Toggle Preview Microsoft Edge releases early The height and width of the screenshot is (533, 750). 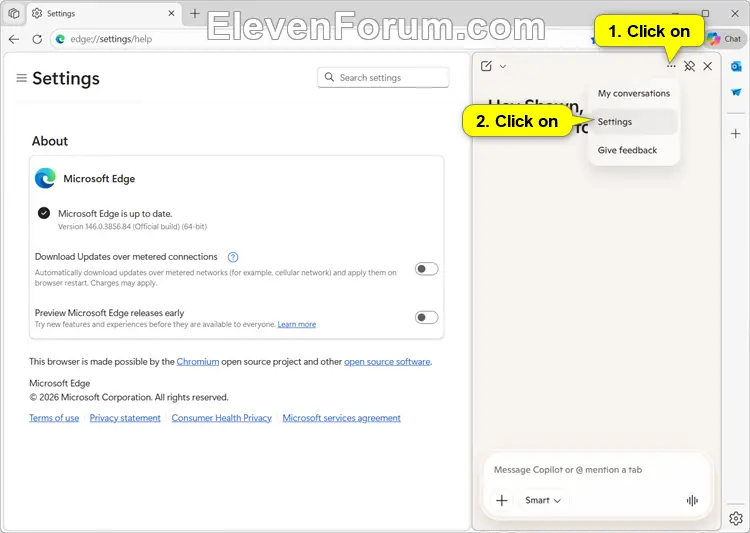426,317
